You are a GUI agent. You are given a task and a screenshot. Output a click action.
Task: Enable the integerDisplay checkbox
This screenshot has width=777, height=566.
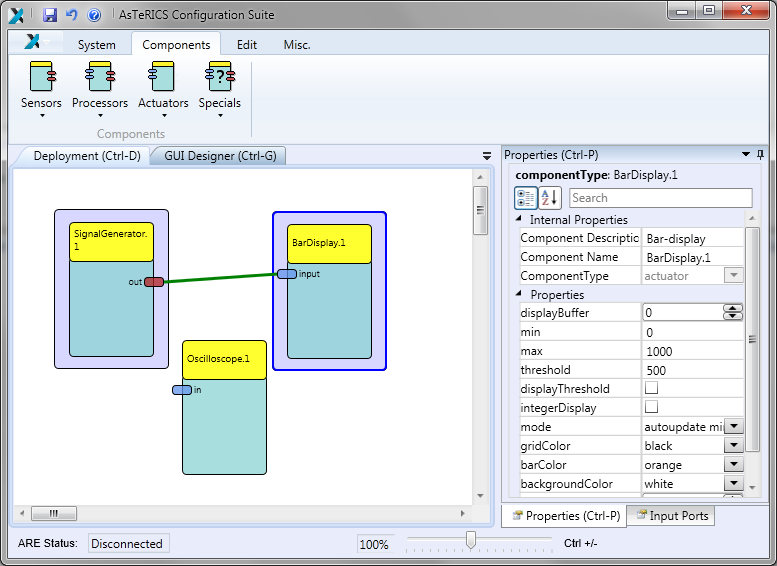point(651,407)
